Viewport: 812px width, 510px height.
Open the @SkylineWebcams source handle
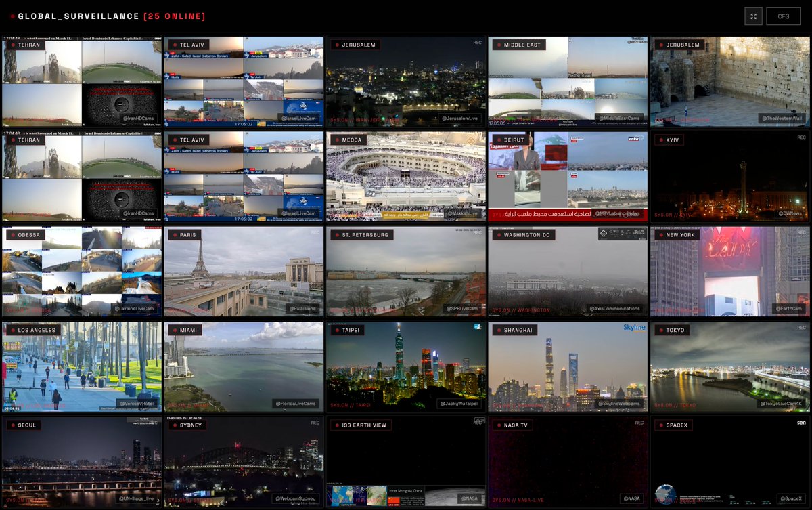point(619,403)
